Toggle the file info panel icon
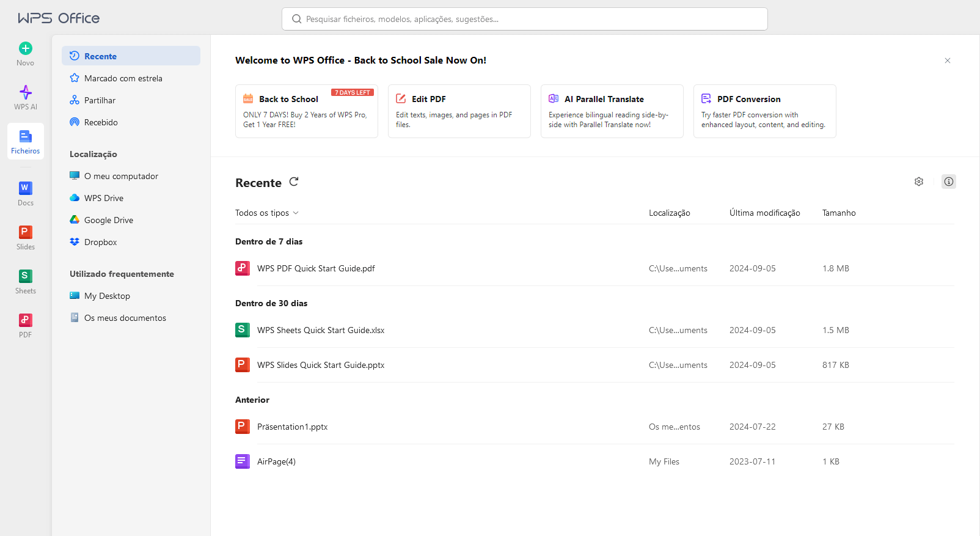This screenshot has width=980, height=536. click(949, 182)
